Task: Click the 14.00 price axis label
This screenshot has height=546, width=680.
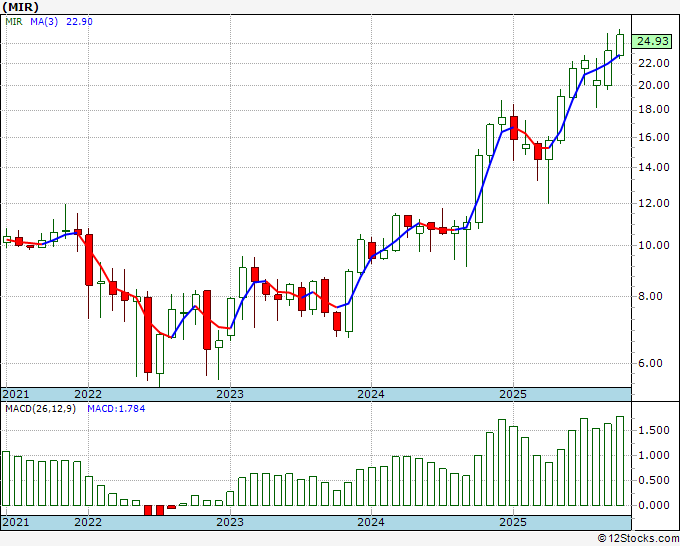Action: pyautogui.click(x=654, y=167)
